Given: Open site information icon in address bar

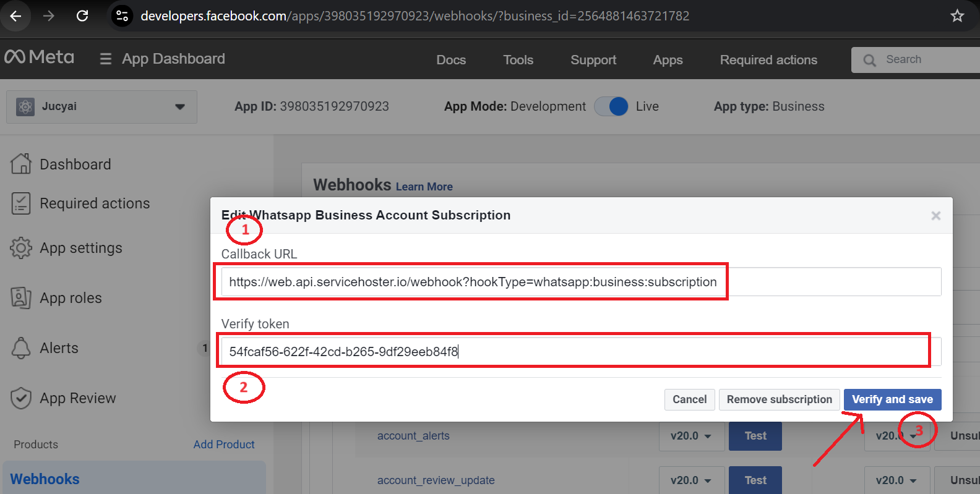Looking at the screenshot, I should point(123,16).
